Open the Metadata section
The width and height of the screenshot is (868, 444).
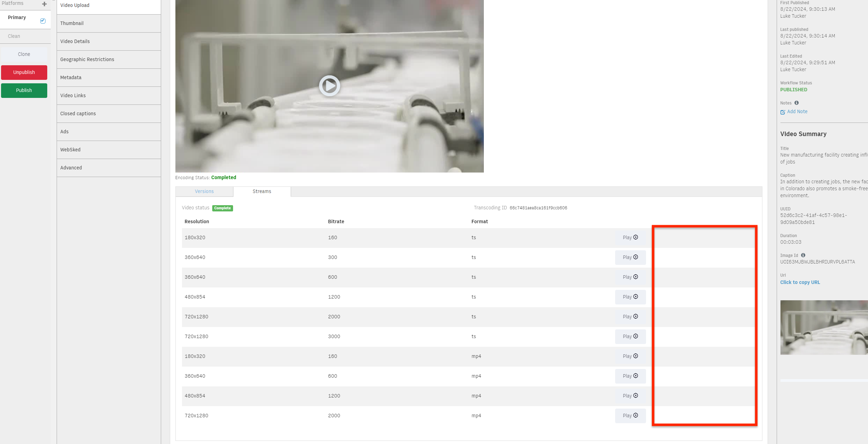pos(109,77)
